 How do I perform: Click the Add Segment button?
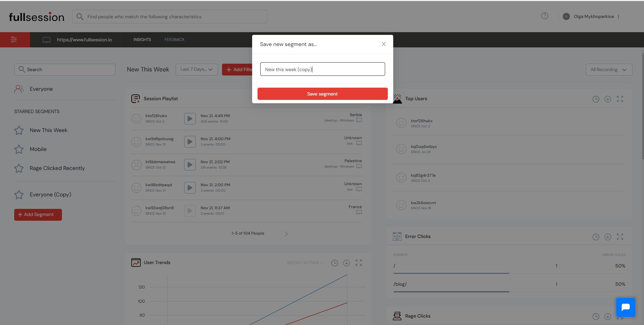coord(38,215)
